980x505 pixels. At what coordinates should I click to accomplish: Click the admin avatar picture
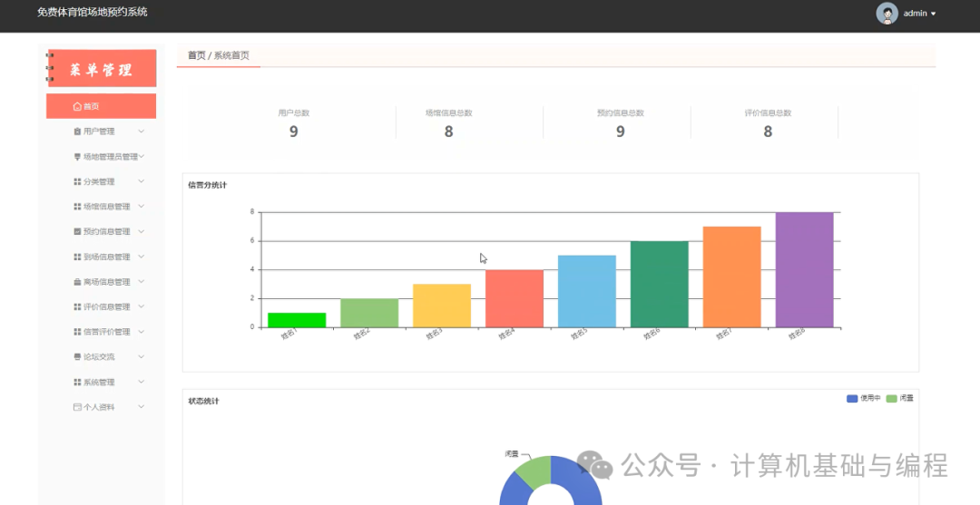[887, 13]
